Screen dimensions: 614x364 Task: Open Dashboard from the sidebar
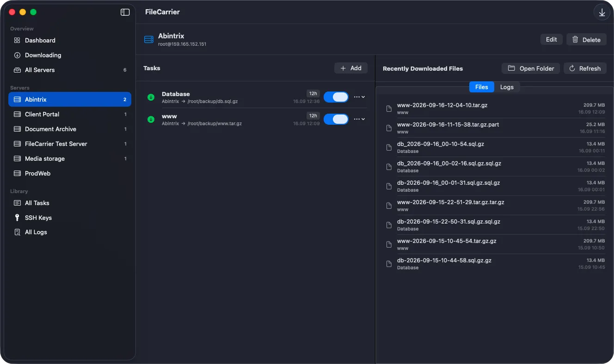(70, 40)
